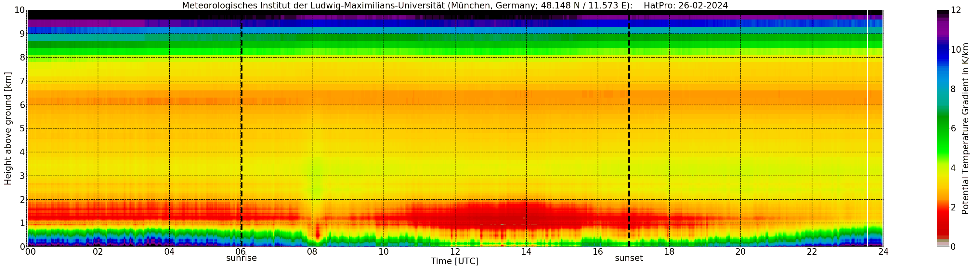Click the "24" time axis tick label
The height and width of the screenshot is (268, 980).
pos(883,252)
